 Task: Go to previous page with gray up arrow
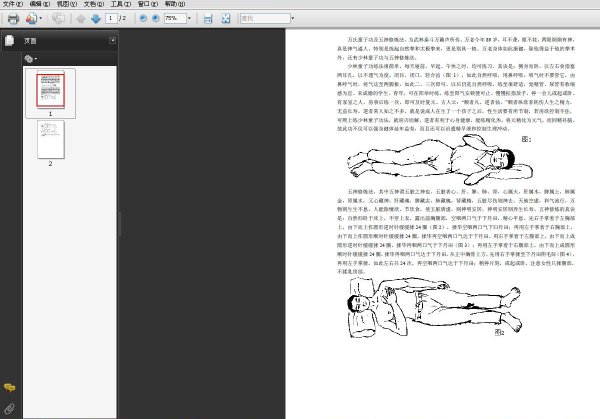pyautogui.click(x=80, y=18)
